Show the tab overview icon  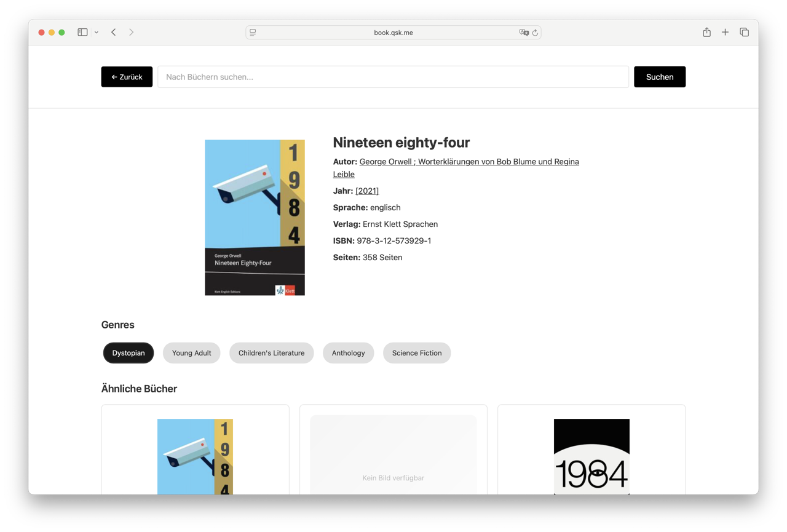(744, 32)
